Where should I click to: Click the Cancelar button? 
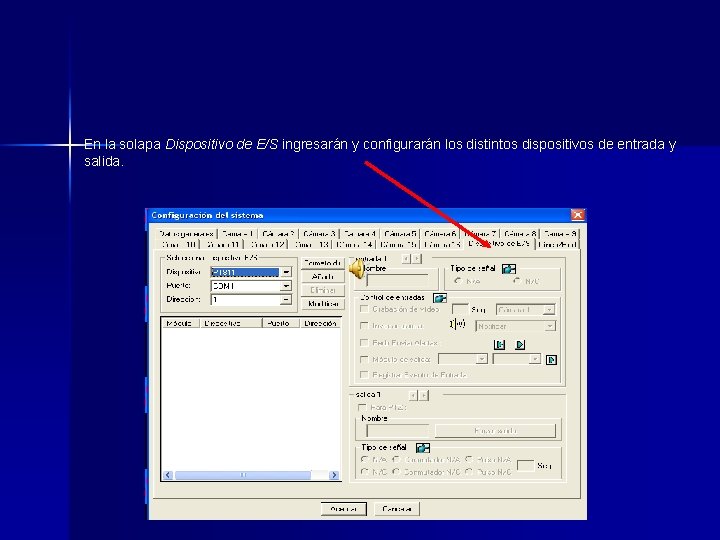click(x=397, y=509)
